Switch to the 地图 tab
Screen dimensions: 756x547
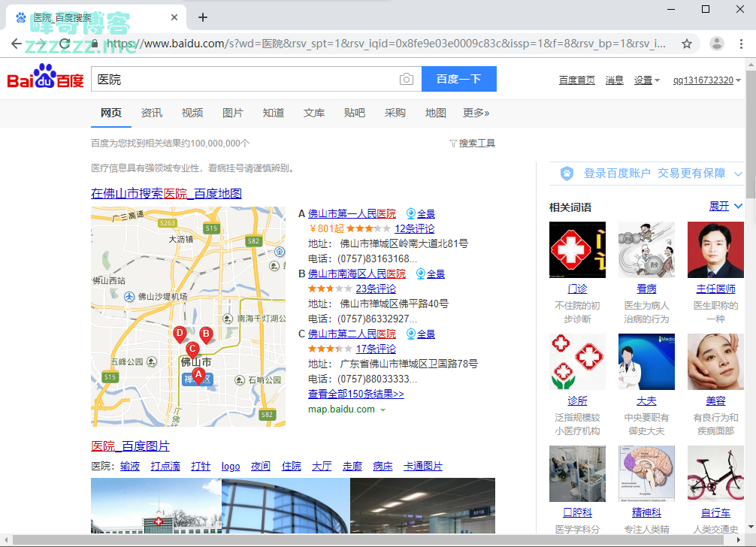pyautogui.click(x=435, y=113)
